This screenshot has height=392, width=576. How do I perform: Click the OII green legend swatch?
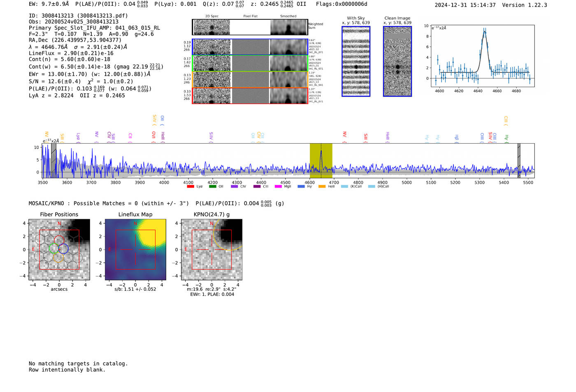click(212, 186)
